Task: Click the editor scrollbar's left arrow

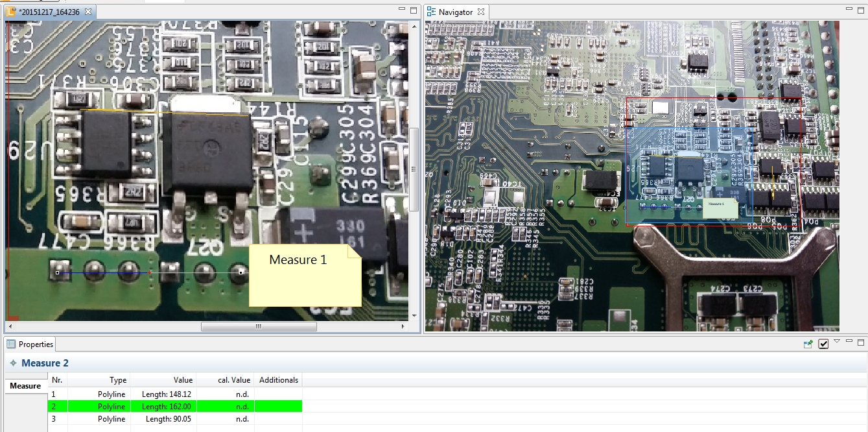Action: (x=10, y=326)
